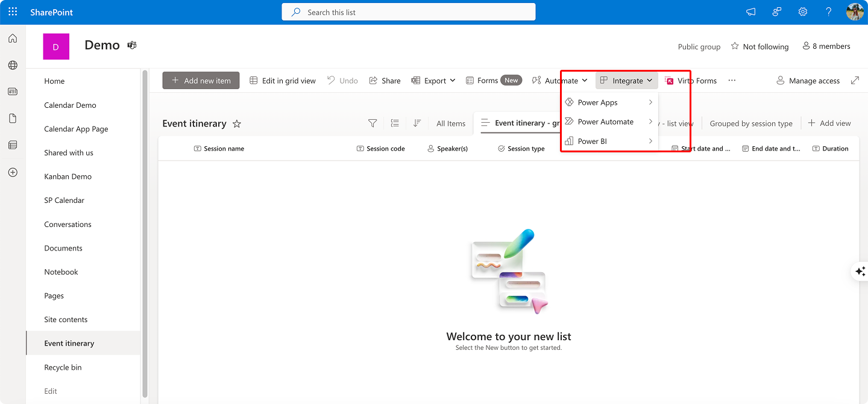
Task: Click the Home icon in left rail
Action: click(x=13, y=39)
